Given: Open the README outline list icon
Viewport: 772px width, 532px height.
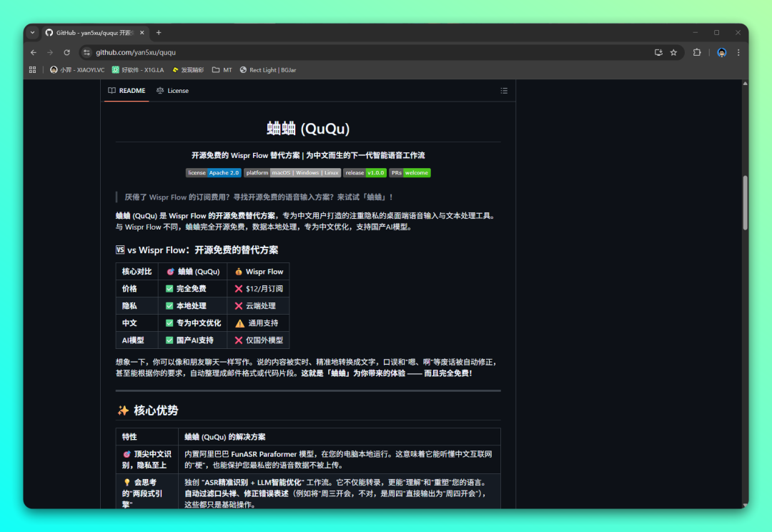Looking at the screenshot, I should 504,91.
